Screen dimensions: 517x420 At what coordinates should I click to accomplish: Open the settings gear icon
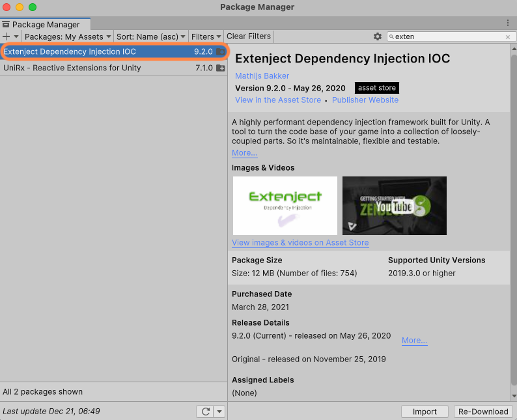point(378,36)
